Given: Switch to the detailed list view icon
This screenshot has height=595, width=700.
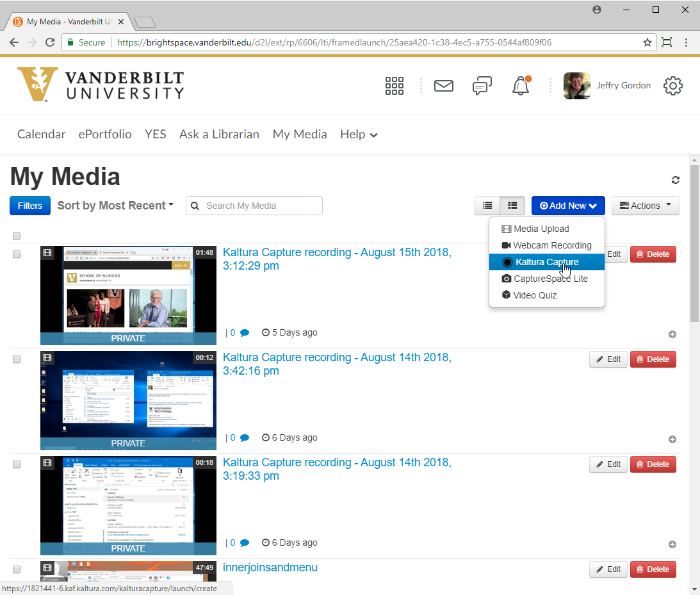Looking at the screenshot, I should tap(512, 206).
